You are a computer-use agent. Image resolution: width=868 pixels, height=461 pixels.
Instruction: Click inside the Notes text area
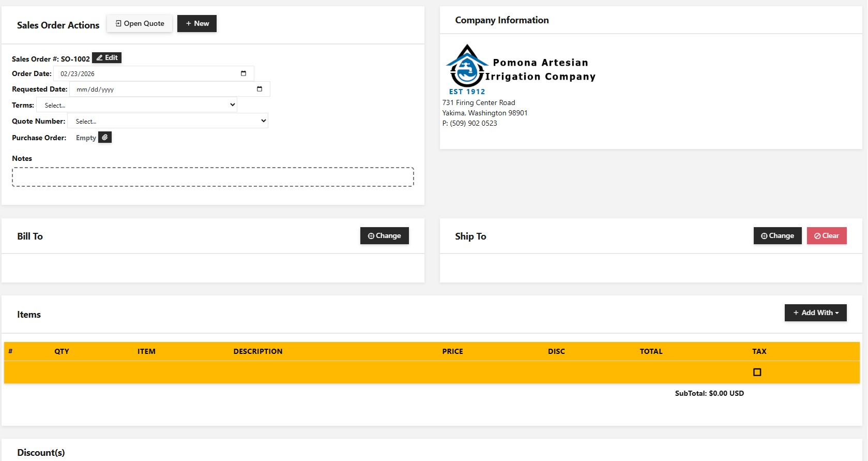pos(212,177)
